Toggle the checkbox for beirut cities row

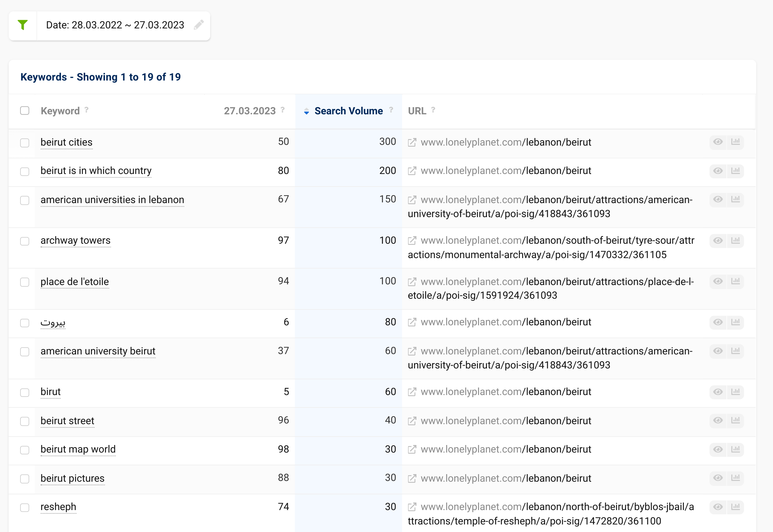[x=25, y=142]
